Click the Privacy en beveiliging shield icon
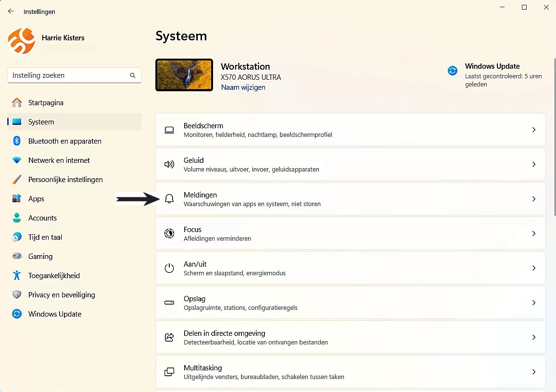The image size is (556, 392). pos(17,294)
